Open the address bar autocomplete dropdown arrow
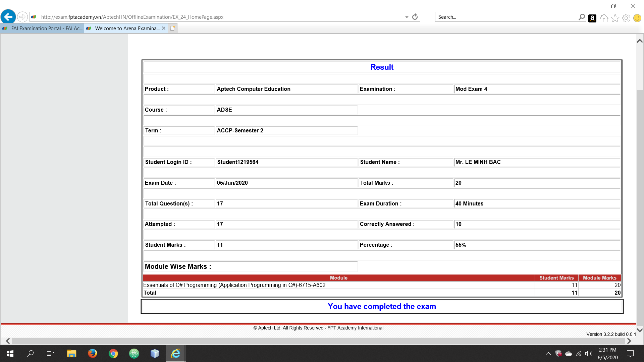The height and width of the screenshot is (362, 644). 407,17
